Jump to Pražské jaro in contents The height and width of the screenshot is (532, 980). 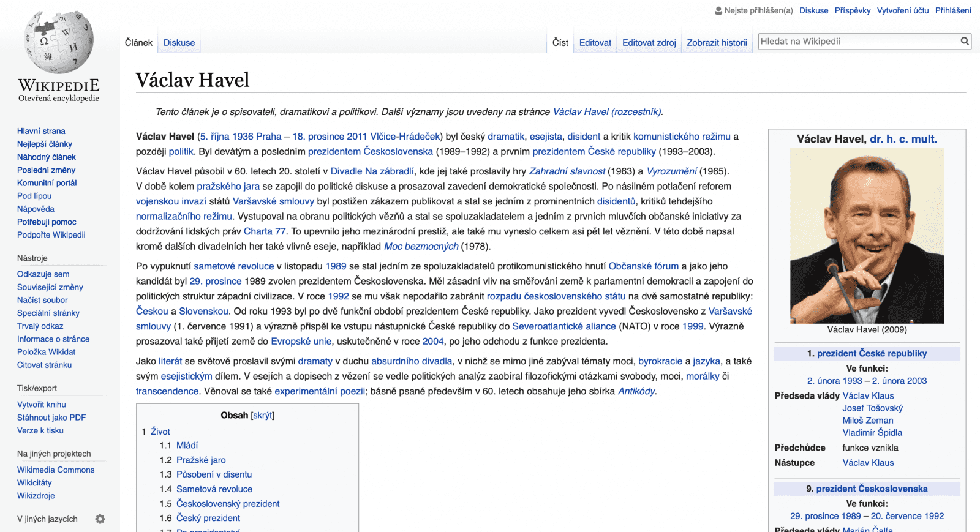click(201, 460)
